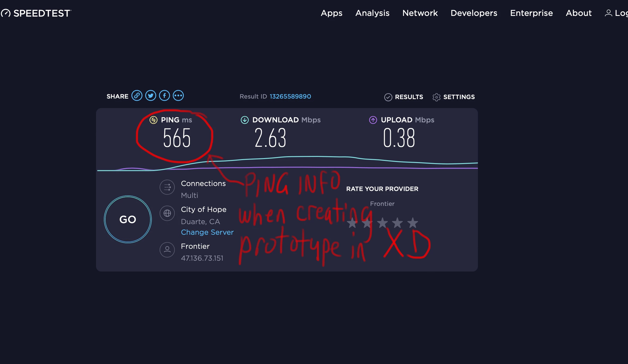Click the server globe icon
The image size is (628, 364).
click(x=167, y=213)
